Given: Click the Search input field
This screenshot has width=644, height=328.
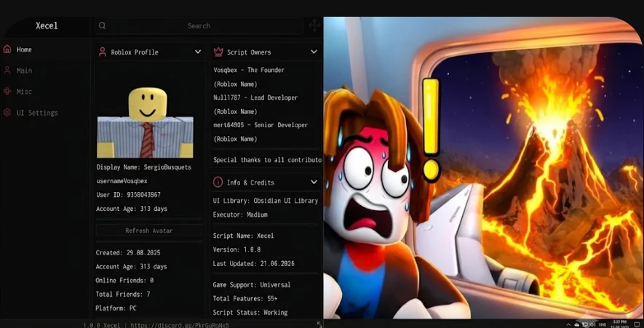Looking at the screenshot, I should click(x=199, y=26).
